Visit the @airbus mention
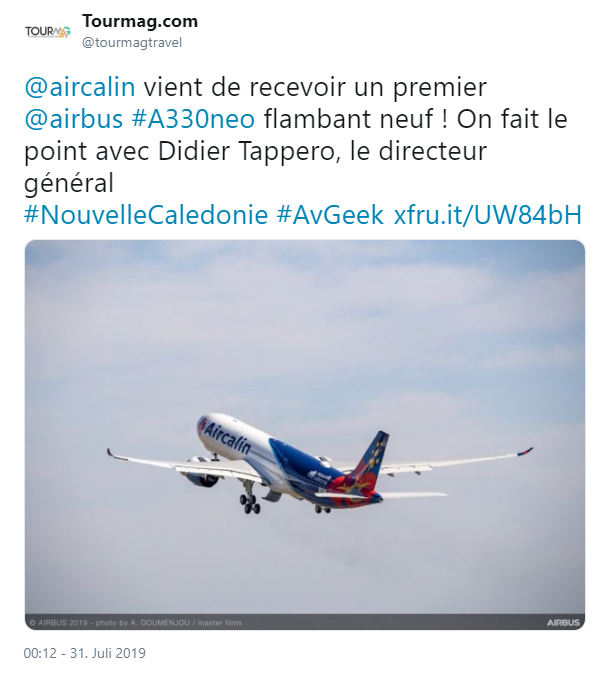This screenshot has width=616, height=674. point(74,119)
